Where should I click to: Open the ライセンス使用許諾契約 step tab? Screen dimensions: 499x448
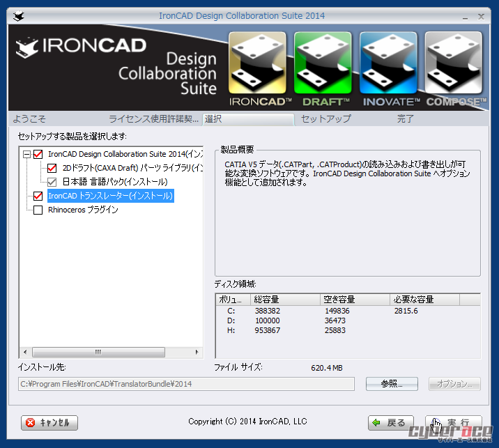(x=153, y=119)
